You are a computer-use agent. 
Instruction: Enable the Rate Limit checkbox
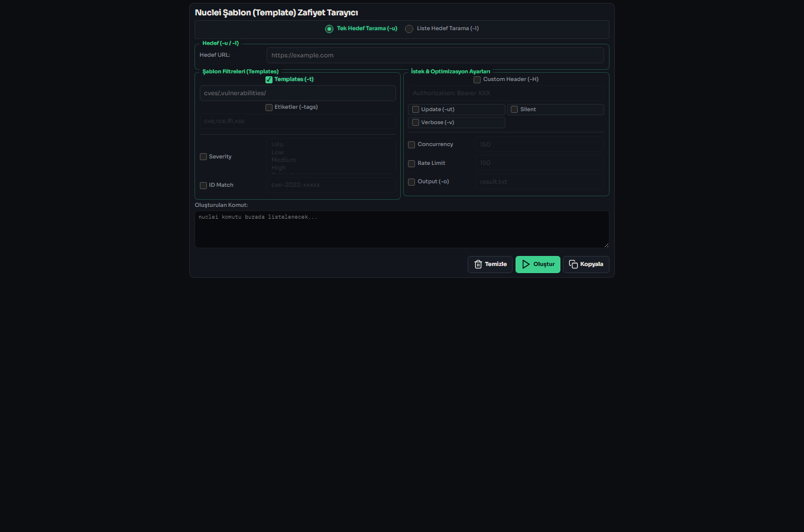pyautogui.click(x=411, y=164)
